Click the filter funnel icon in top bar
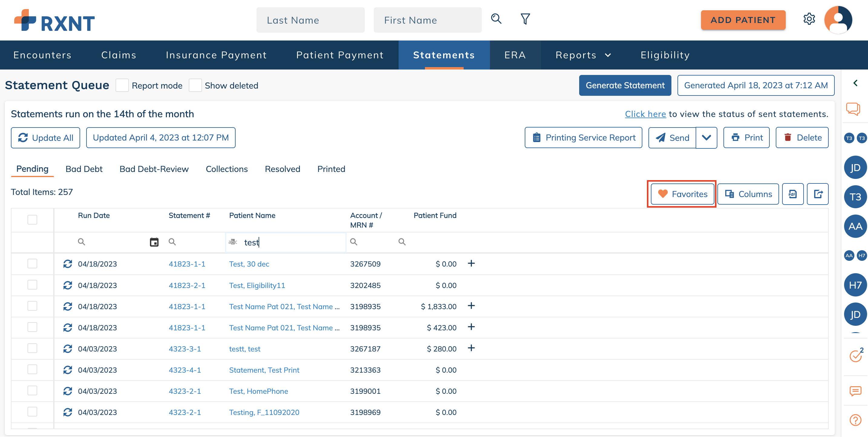 coord(525,19)
